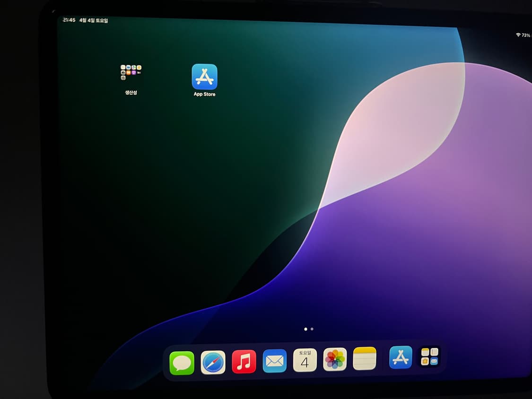Tap the App Store text label under icon

(204, 95)
